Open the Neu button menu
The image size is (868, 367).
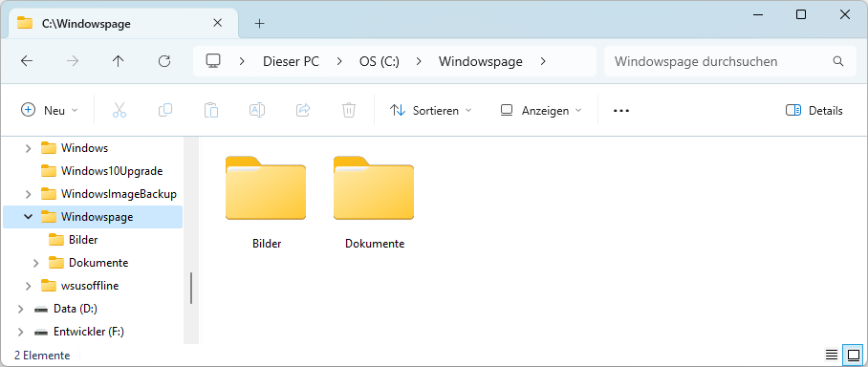tap(50, 111)
